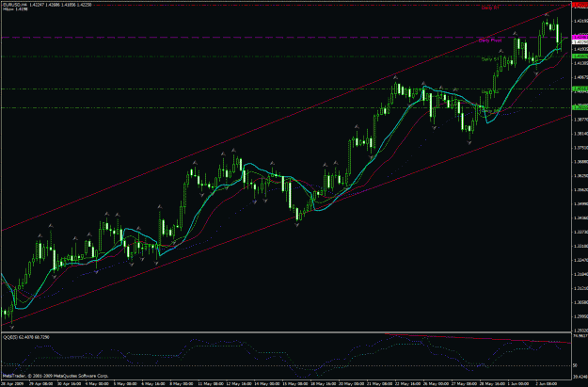The width and height of the screenshot is (588, 387).
Task: Click the red R1 price tag on the price axis
Action: 580,5
